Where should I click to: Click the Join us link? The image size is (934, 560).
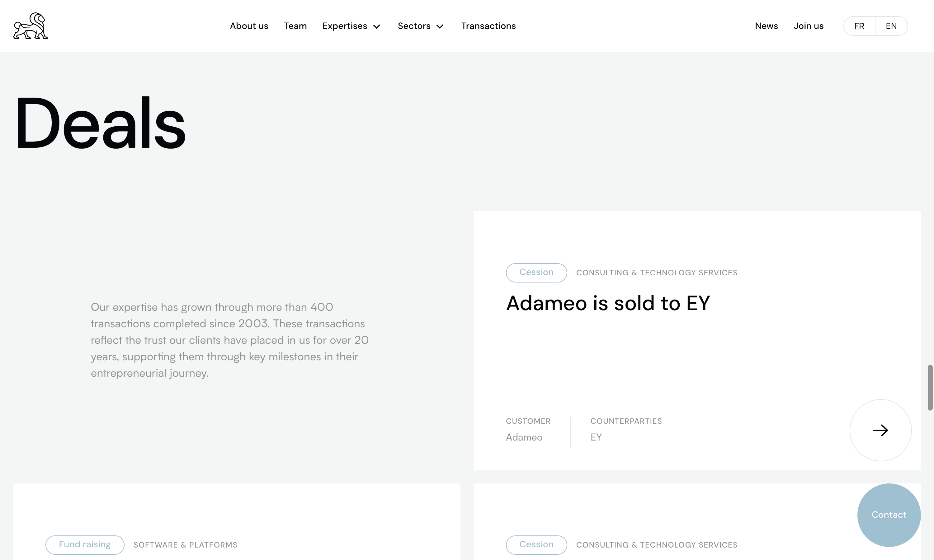click(808, 26)
